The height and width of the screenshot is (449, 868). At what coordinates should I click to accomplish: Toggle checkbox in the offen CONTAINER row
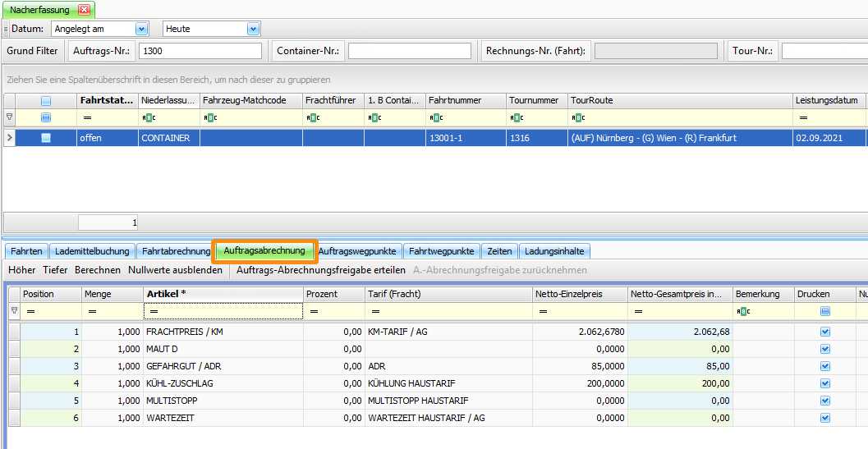[x=46, y=138]
